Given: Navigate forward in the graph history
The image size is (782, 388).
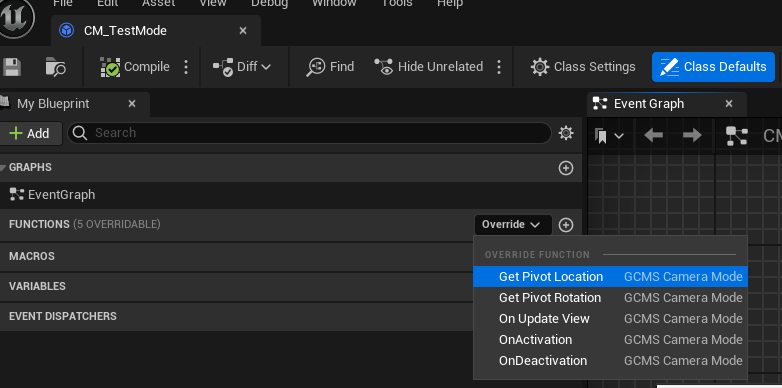Looking at the screenshot, I should (692, 135).
